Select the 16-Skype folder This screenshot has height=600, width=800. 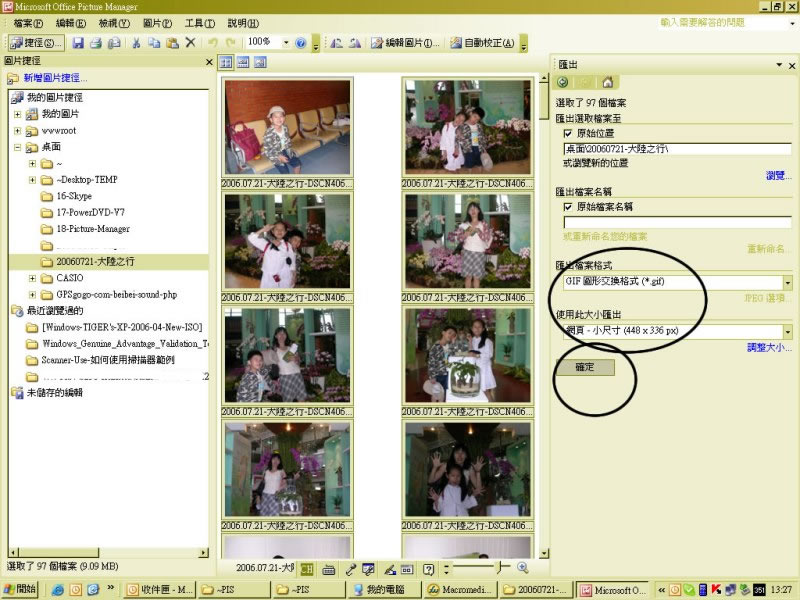[74, 196]
